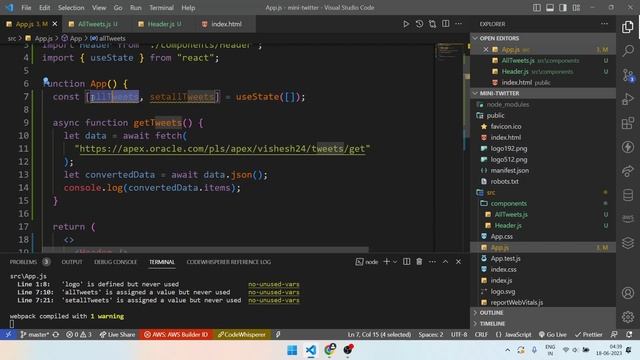Split the terminal panel
The image size is (640, 360).
(407, 262)
